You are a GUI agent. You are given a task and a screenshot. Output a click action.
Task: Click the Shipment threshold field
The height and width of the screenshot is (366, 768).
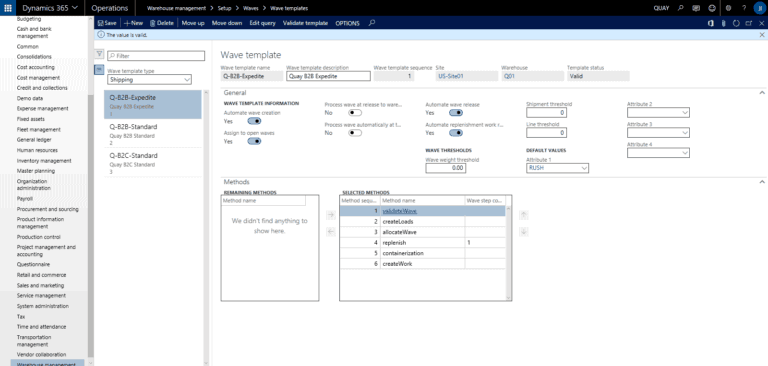pyautogui.click(x=547, y=113)
